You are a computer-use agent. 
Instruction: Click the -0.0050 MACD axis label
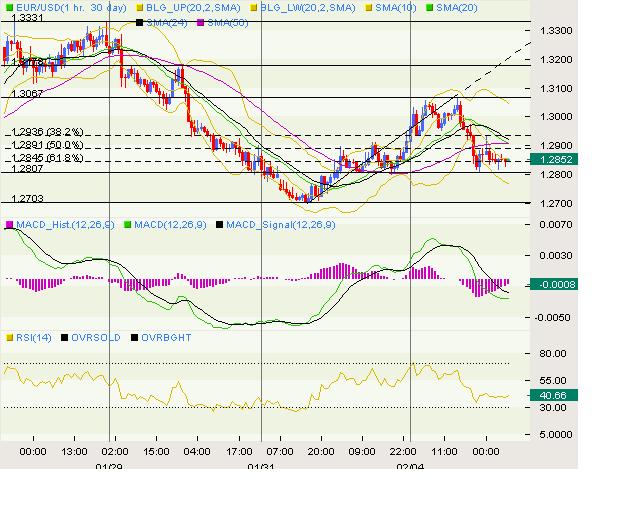(x=553, y=318)
